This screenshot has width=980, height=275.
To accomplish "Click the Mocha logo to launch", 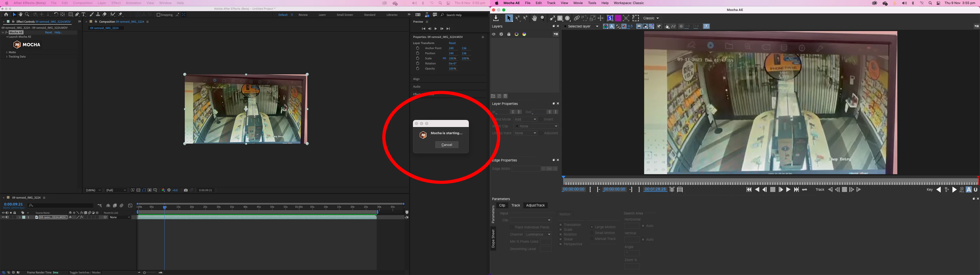I will click(x=27, y=45).
